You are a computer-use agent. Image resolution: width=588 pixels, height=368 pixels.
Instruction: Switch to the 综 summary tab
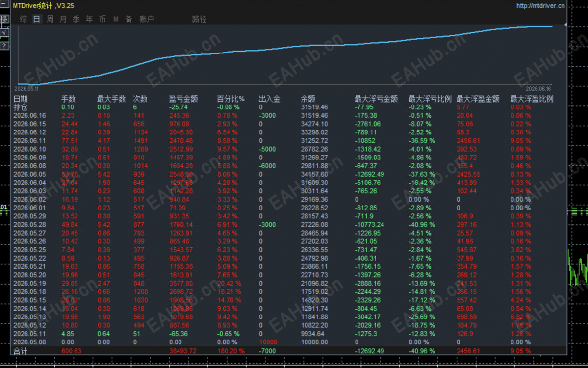click(x=23, y=19)
